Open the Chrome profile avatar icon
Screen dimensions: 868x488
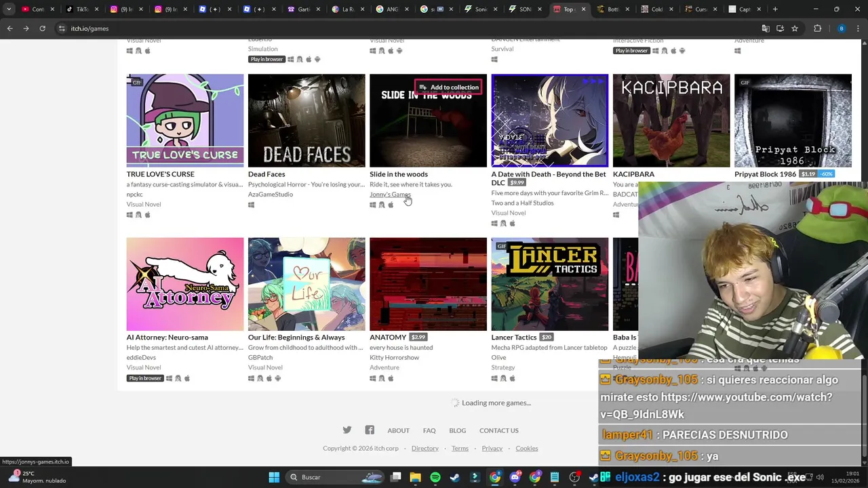[x=842, y=28]
